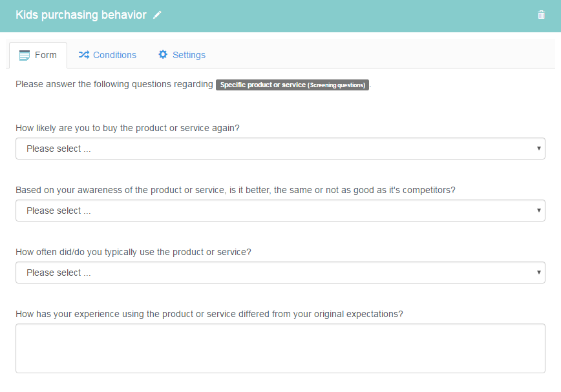
Task: Click arrow of the usage frequency dropdown
Action: pos(538,273)
